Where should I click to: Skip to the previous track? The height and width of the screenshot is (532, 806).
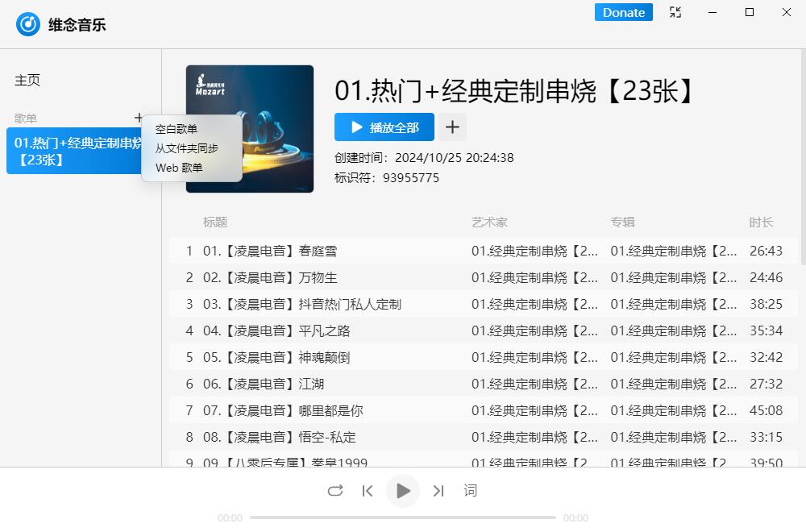pyautogui.click(x=368, y=490)
